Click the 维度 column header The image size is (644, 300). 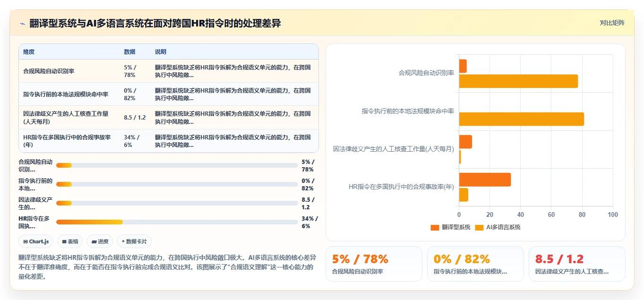(29, 52)
